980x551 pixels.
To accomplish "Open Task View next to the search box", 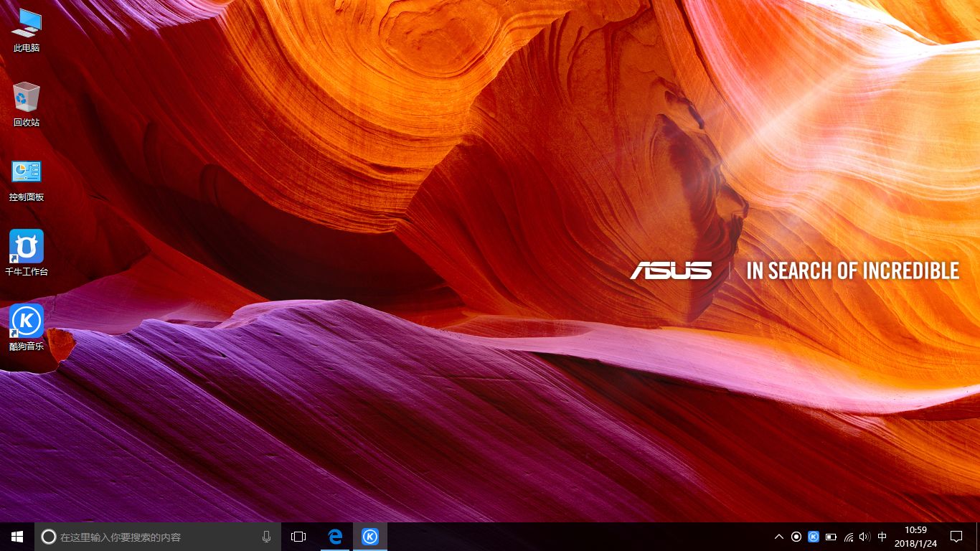I will coord(298,536).
